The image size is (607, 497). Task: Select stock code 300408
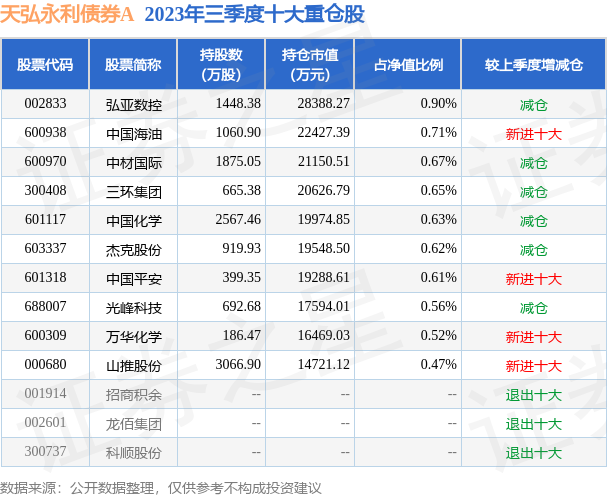pyautogui.click(x=45, y=190)
